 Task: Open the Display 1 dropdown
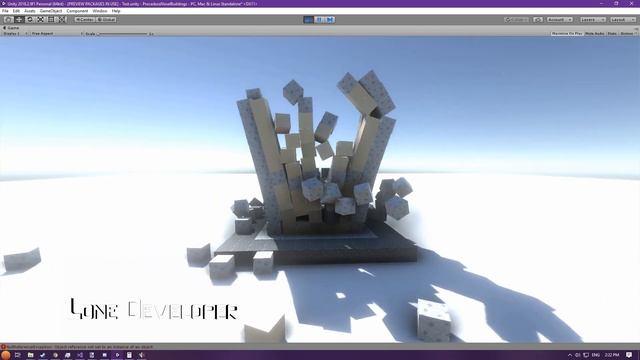tap(15, 33)
